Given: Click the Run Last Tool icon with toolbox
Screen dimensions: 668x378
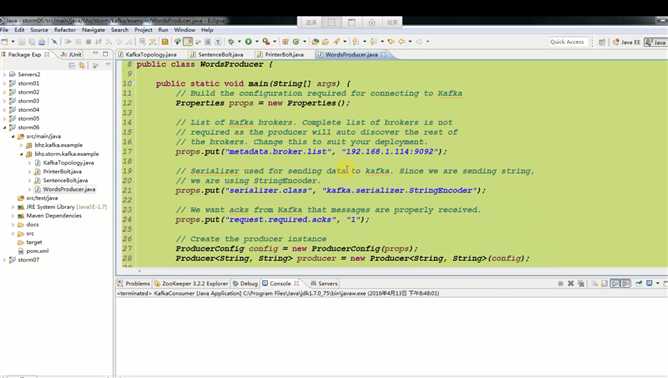Looking at the screenshot, I should 266,42.
